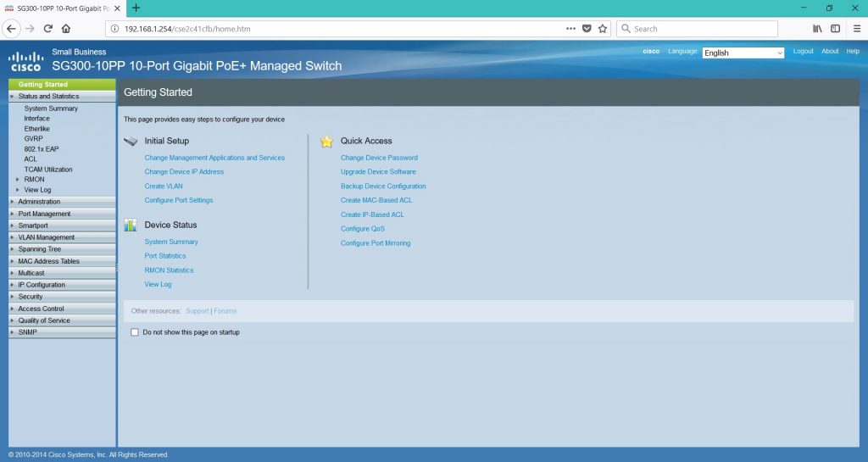This screenshot has height=462, width=868.
Task: Expand the Quality of Service section
Action: [62, 320]
